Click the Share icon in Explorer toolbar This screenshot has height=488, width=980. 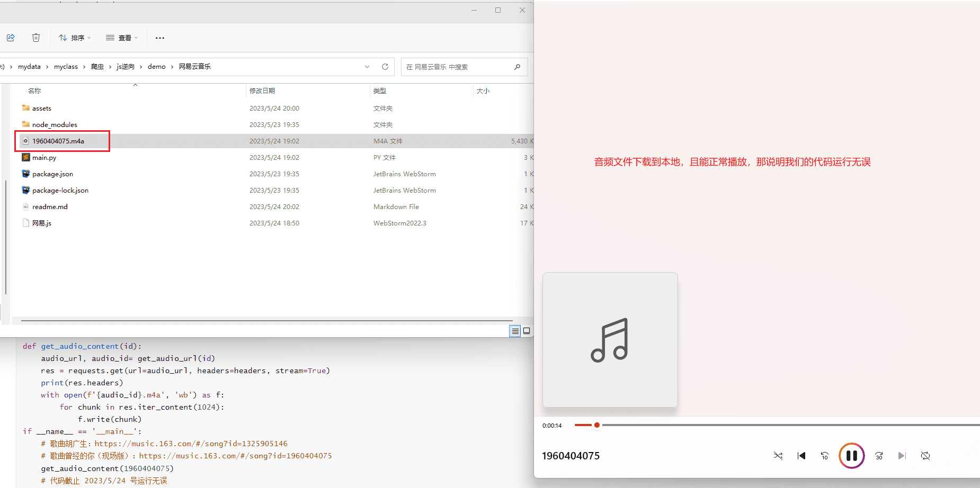(11, 38)
